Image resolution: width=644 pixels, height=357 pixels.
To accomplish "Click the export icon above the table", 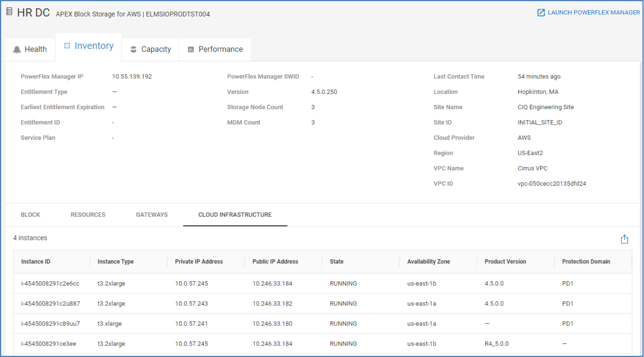I will [624, 239].
